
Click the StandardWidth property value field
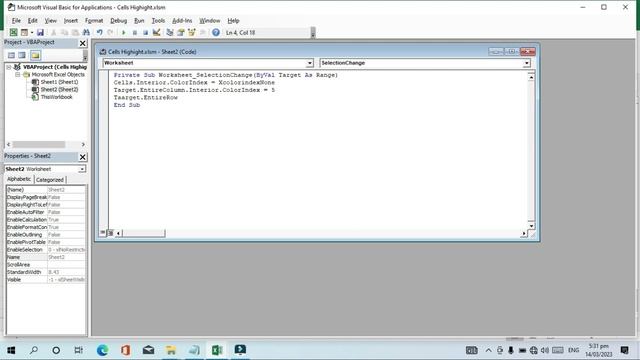coord(67,272)
